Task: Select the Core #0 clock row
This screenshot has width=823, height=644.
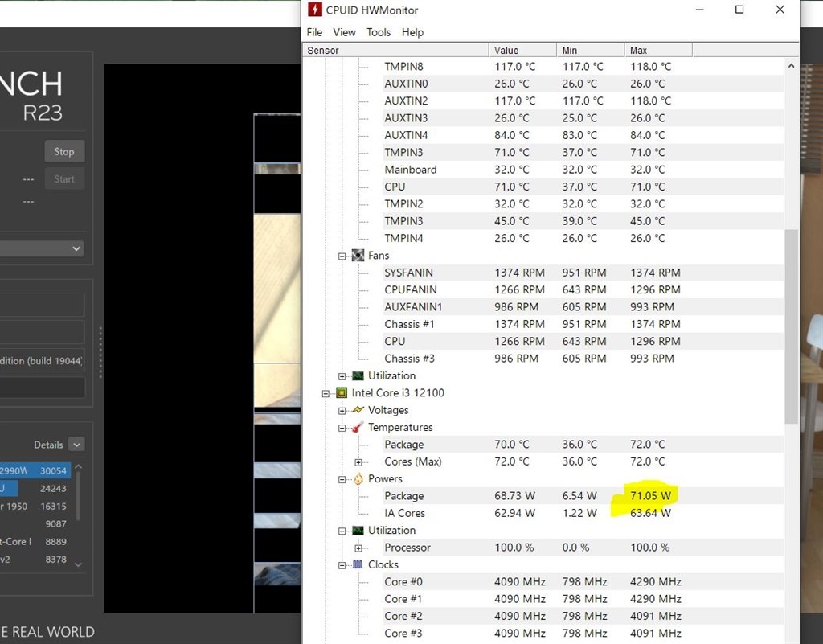Action: pos(583,582)
